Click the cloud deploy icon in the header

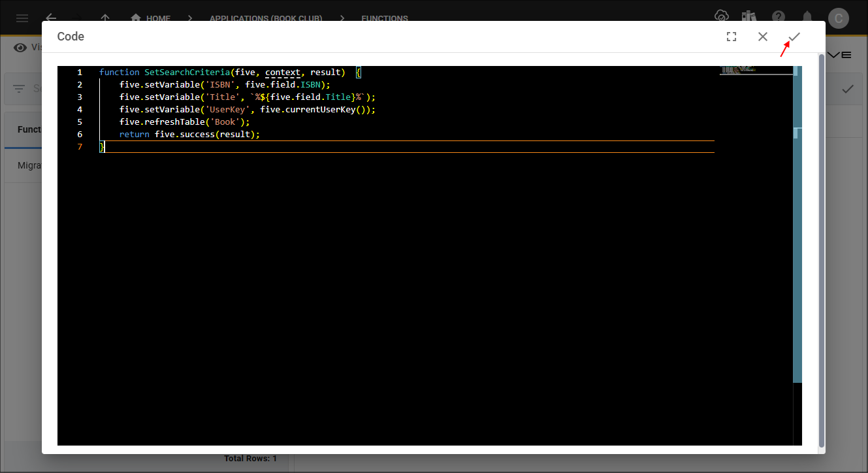[721, 16]
